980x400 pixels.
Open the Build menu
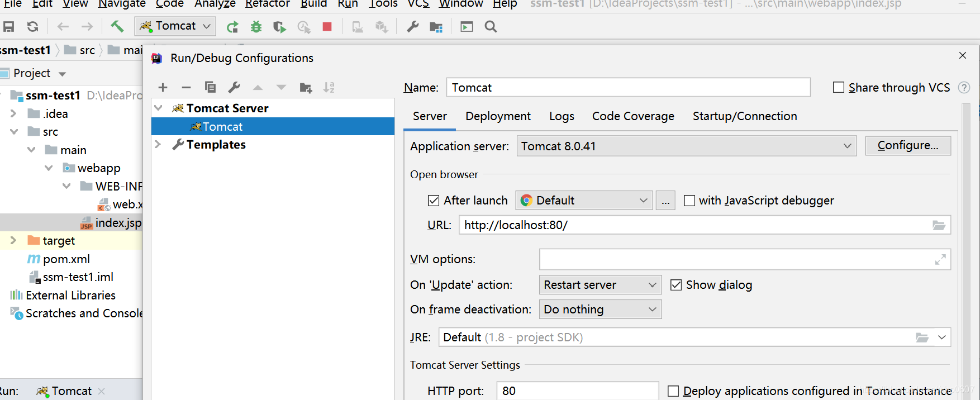313,4
